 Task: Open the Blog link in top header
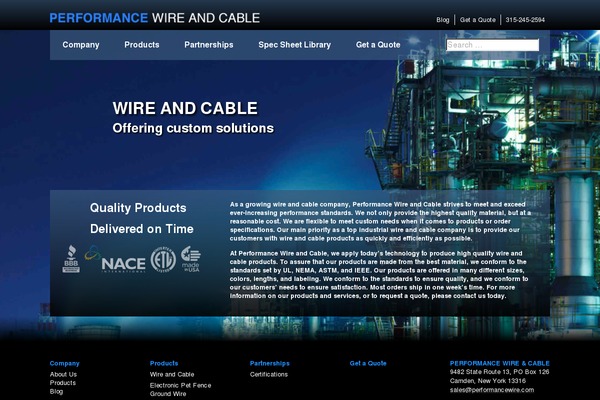pos(443,20)
